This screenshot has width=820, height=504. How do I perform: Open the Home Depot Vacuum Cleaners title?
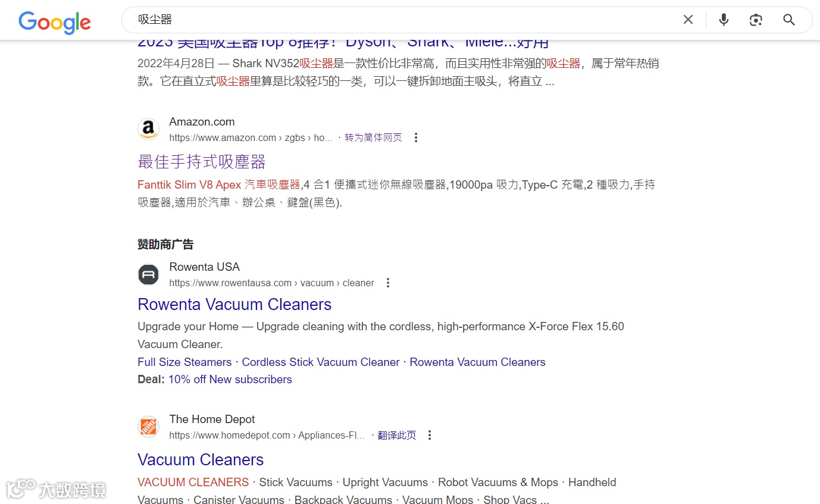tap(201, 459)
